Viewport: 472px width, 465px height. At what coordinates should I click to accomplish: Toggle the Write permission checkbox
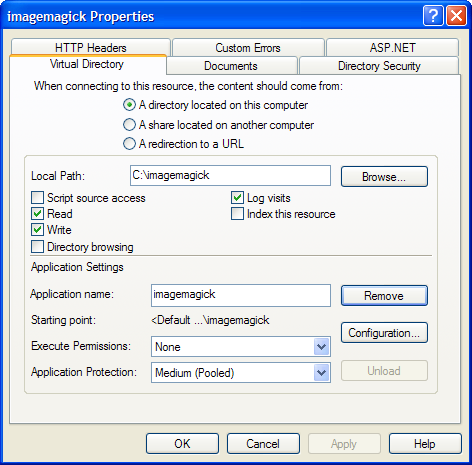click(37, 229)
